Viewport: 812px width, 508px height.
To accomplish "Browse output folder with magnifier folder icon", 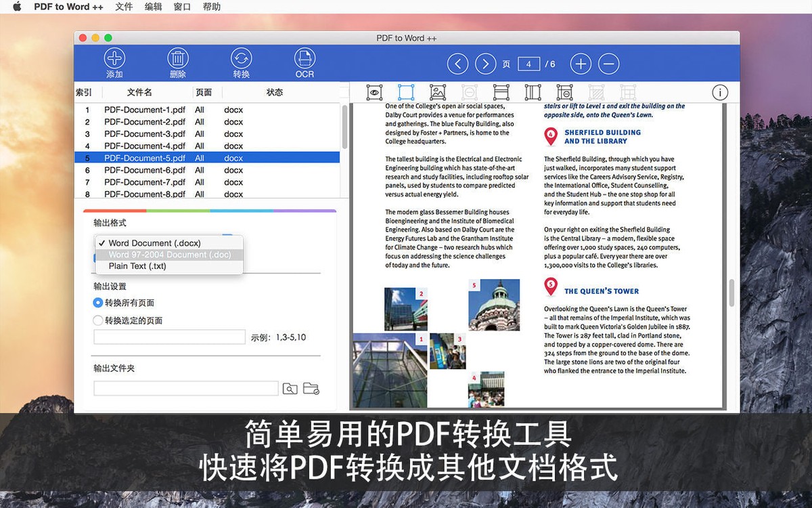I will 290,389.
